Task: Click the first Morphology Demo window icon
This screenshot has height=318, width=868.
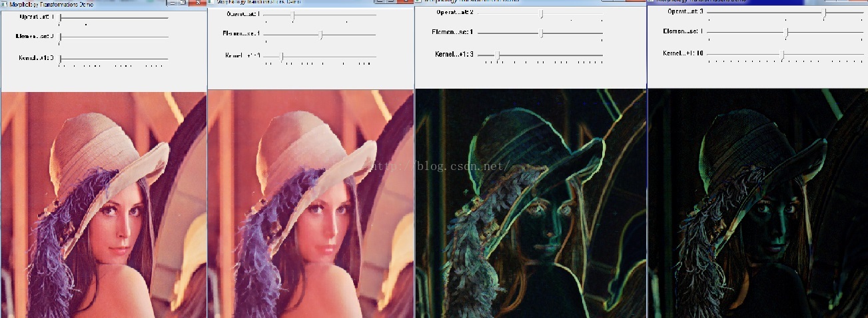Action: pos(5,4)
